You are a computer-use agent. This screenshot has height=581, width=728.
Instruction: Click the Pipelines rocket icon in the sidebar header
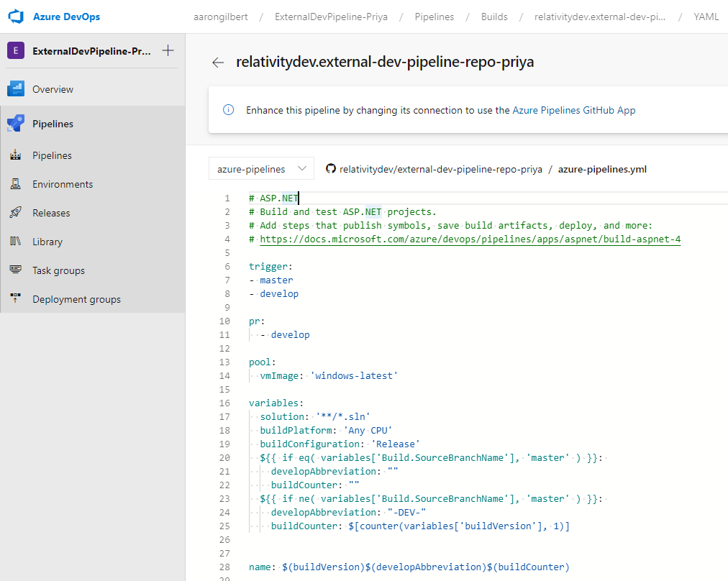pos(16,124)
